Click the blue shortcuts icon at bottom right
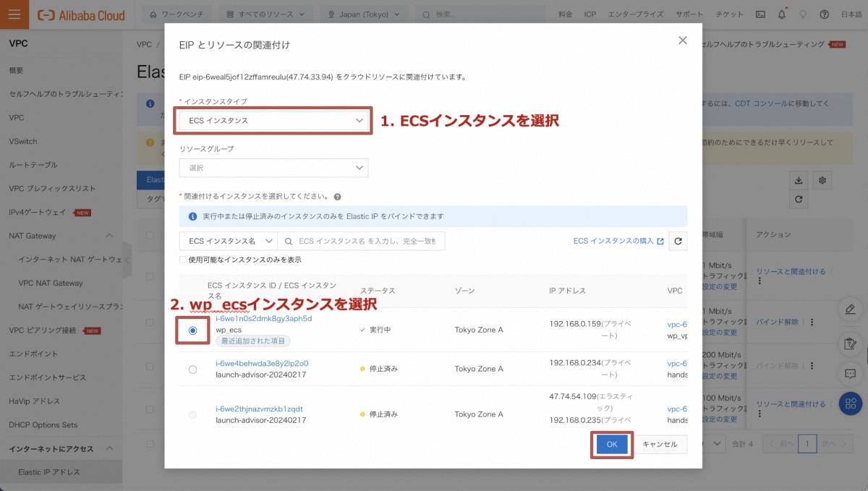This screenshot has width=868, height=491. tap(851, 403)
